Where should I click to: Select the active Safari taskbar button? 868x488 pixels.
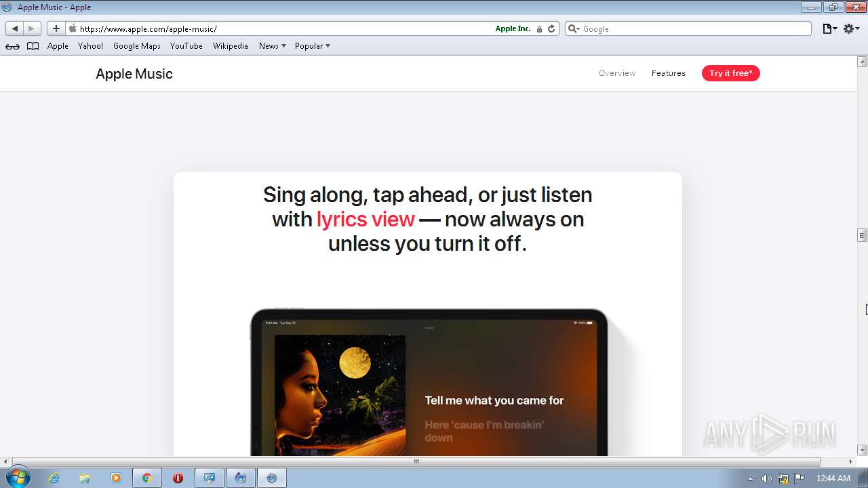tap(272, 478)
